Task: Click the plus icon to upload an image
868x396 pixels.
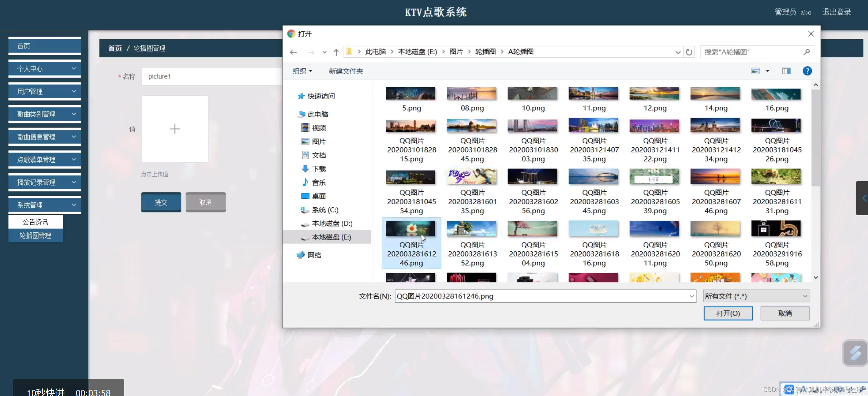Action: (x=175, y=129)
